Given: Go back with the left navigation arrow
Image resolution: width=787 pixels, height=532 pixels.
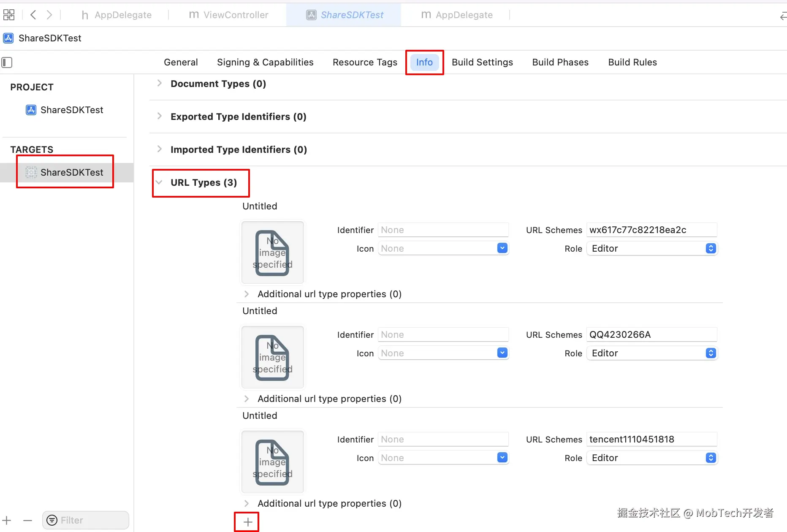Looking at the screenshot, I should click(33, 15).
